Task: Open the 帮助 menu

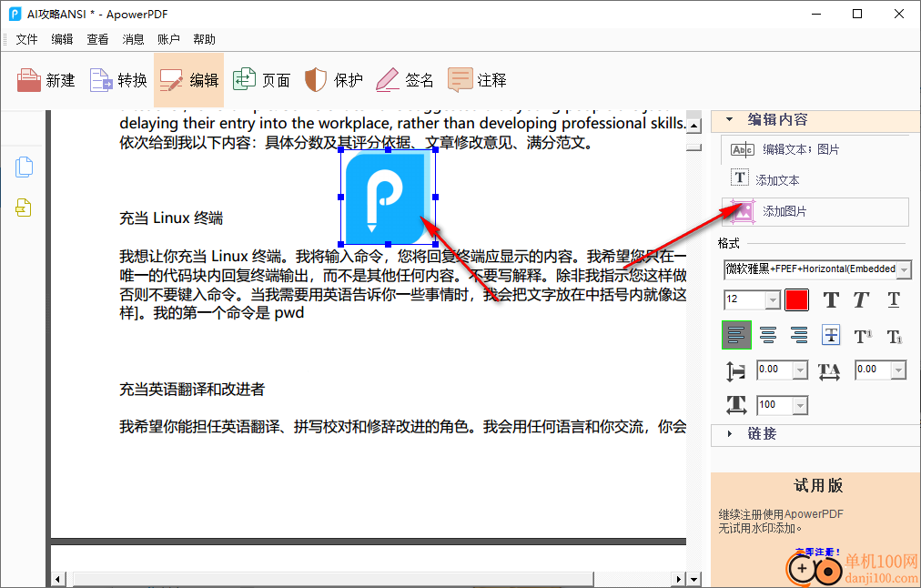Action: 204,39
